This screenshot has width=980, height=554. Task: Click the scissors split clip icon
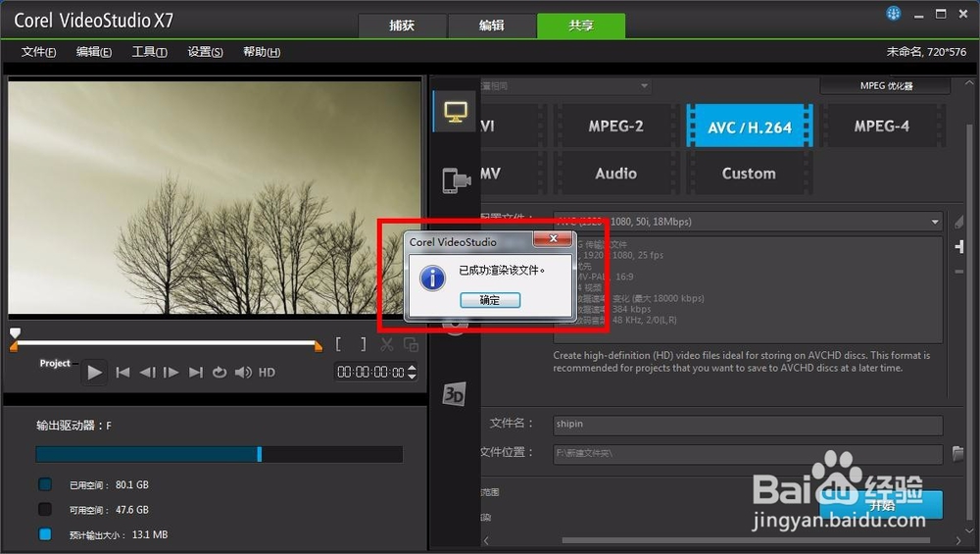(387, 344)
